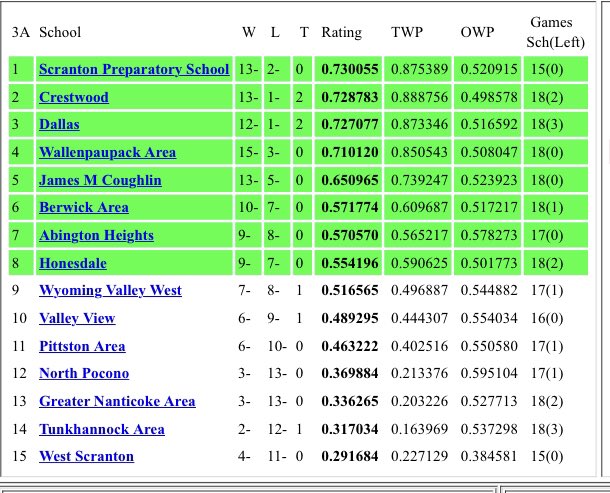Select OWP value 0.595104
610x493 pixels.
pyautogui.click(x=489, y=373)
